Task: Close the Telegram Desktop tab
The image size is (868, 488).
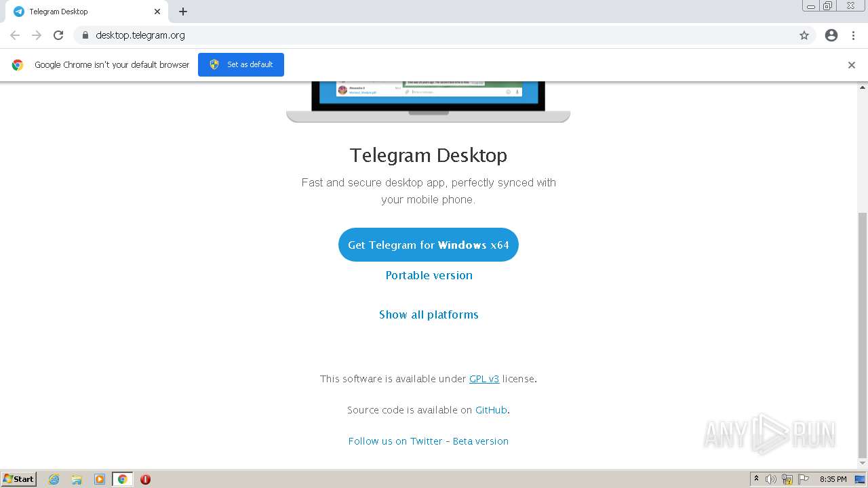Action: [157, 12]
